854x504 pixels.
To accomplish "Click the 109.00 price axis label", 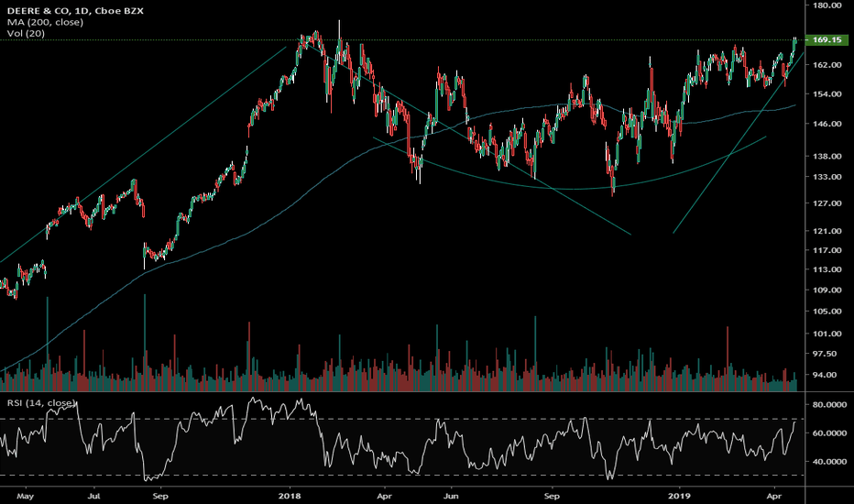I will pos(827,290).
